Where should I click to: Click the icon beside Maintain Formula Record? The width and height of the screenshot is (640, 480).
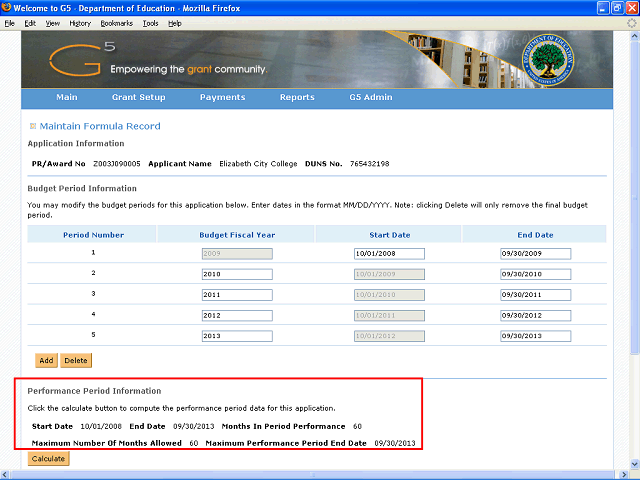tap(33, 126)
